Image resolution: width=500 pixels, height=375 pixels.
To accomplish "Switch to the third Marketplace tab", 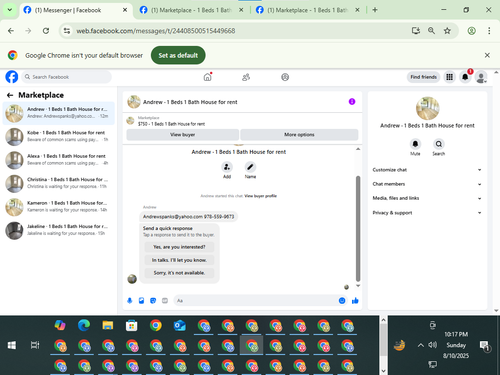I will [x=308, y=10].
